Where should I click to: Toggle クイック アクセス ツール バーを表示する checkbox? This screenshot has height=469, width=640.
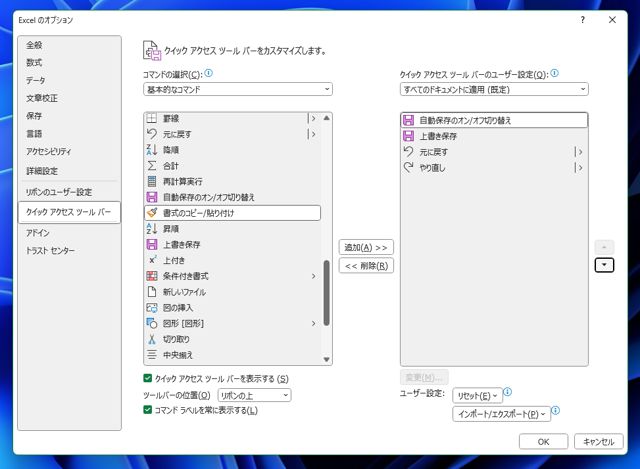click(148, 378)
